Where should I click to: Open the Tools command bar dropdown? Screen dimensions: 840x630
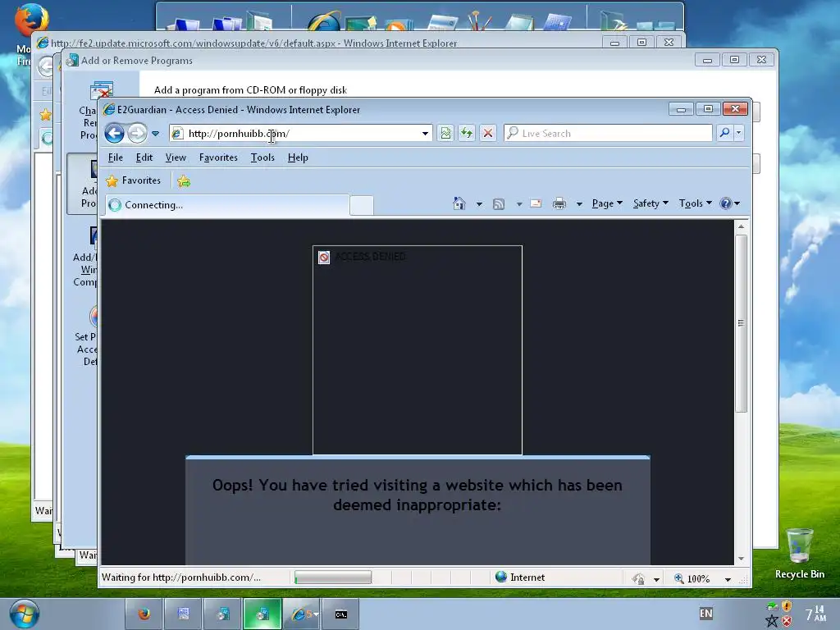696,203
